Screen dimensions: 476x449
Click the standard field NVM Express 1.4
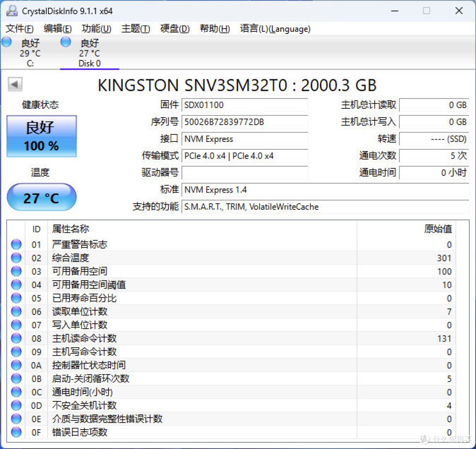coord(325,190)
